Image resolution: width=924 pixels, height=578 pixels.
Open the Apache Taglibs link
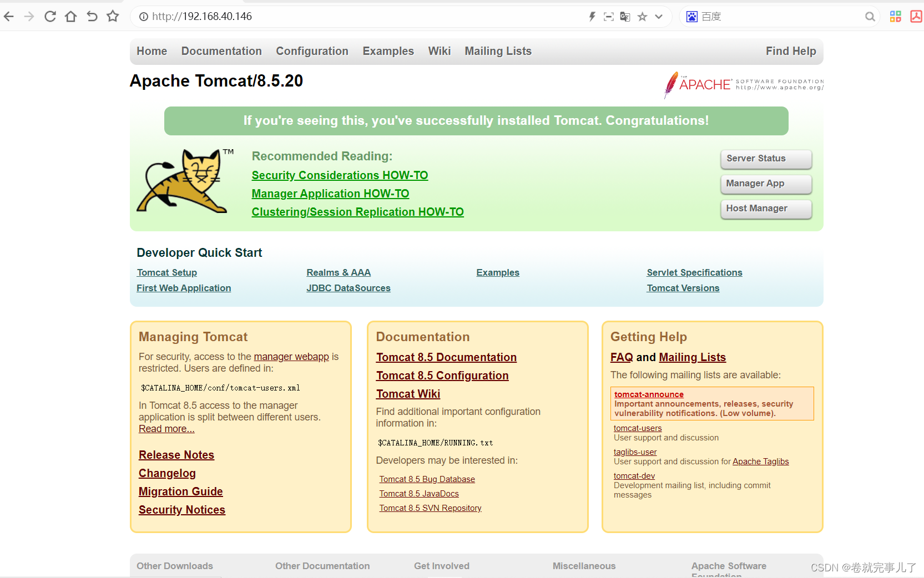[x=760, y=462]
